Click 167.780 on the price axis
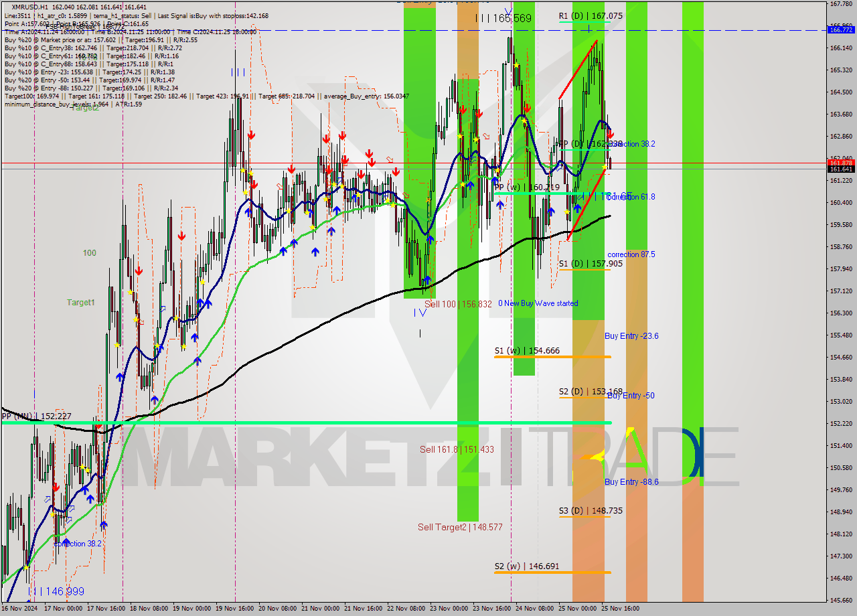Screen dimensions: 857x616 [841, 4]
